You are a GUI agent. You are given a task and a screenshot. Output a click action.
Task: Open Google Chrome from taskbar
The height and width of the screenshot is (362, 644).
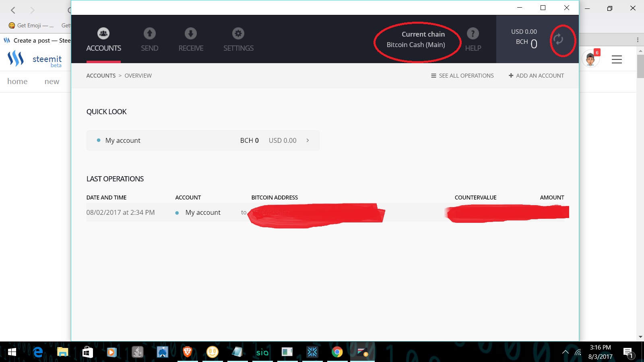coord(337,352)
